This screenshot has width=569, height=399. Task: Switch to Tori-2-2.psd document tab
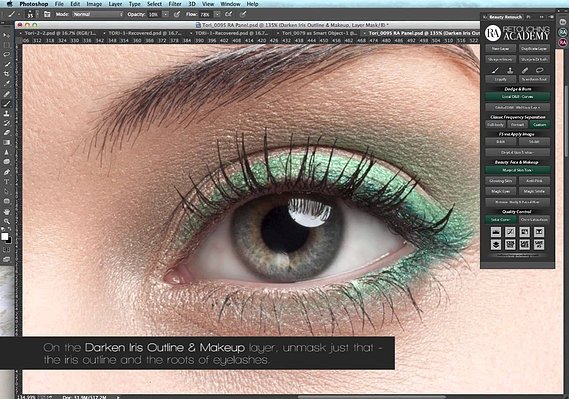(x=60, y=33)
